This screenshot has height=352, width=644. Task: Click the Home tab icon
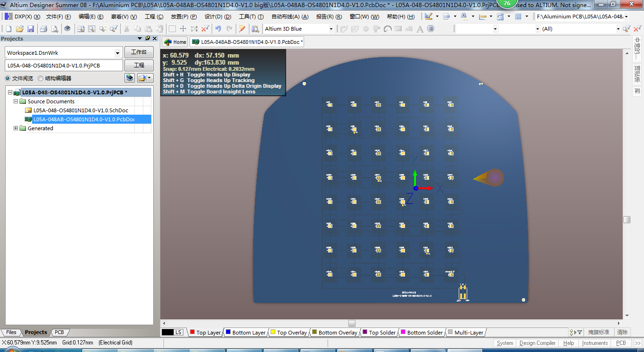pos(167,42)
